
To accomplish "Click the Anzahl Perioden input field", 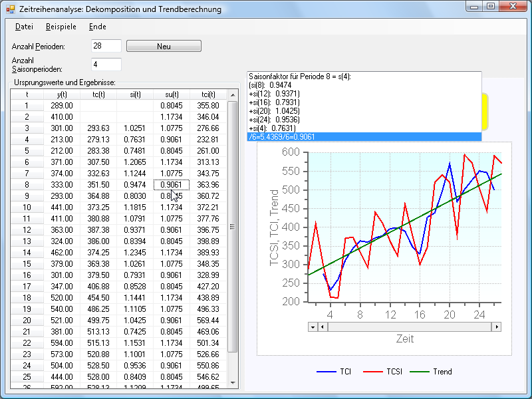I will point(106,46).
